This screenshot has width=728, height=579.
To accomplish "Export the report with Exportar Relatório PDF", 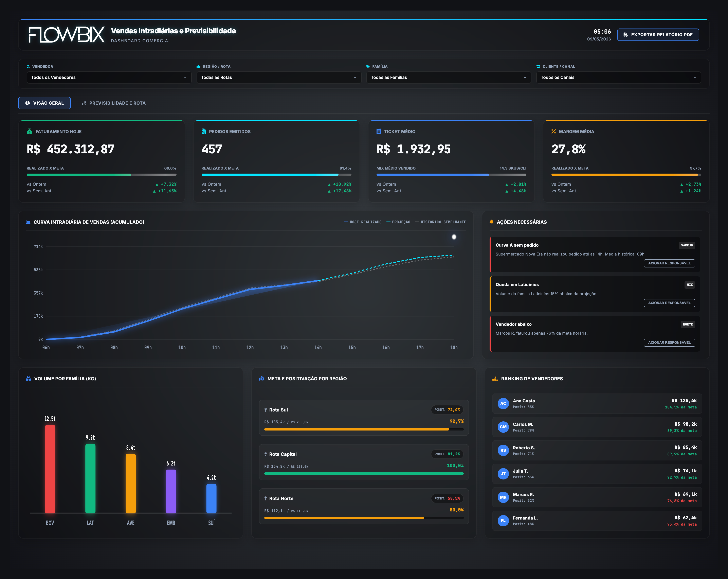I will tap(658, 34).
